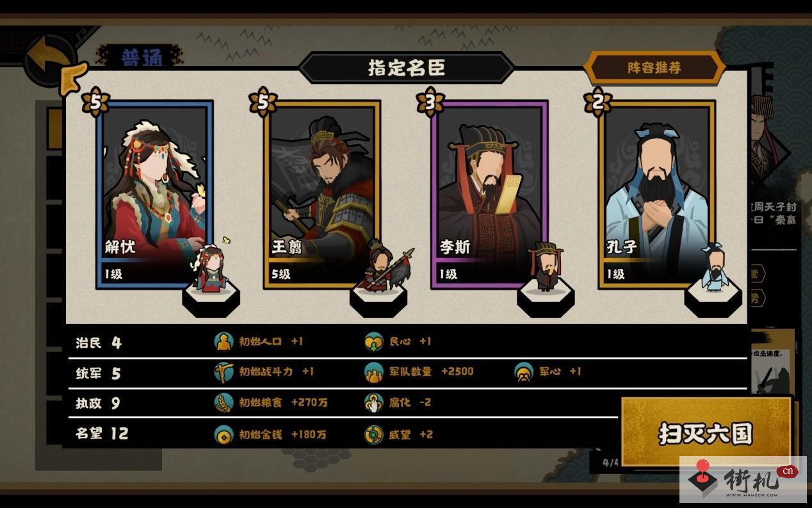This screenshot has width=812, height=508.
Task: Click the 初始金钱 coin icon
Action: [x=223, y=434]
